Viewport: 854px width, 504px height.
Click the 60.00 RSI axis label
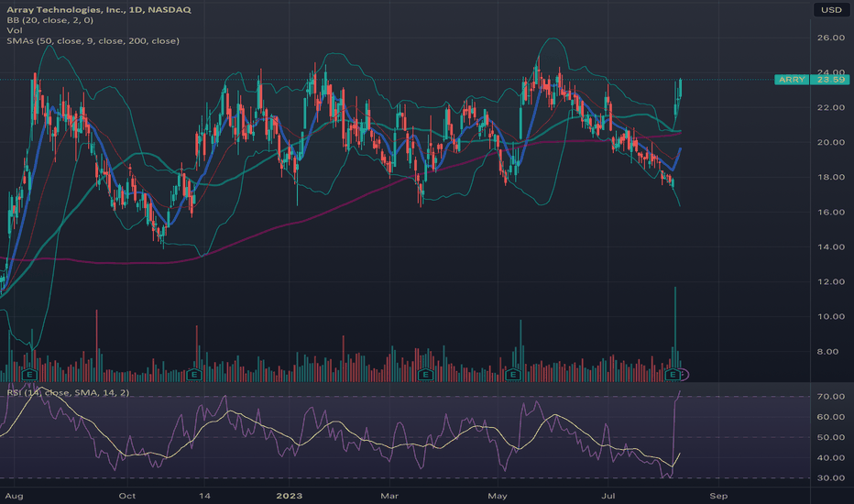(x=831, y=417)
